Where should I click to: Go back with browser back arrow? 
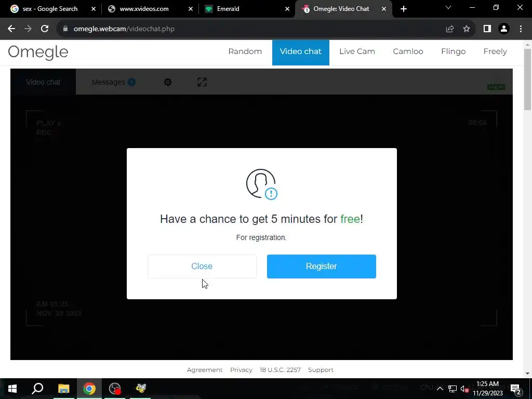pyautogui.click(x=11, y=29)
